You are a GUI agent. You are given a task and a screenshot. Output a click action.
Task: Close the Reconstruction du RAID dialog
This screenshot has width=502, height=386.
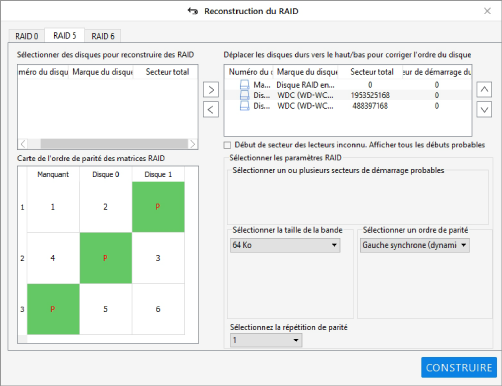pyautogui.click(x=487, y=11)
